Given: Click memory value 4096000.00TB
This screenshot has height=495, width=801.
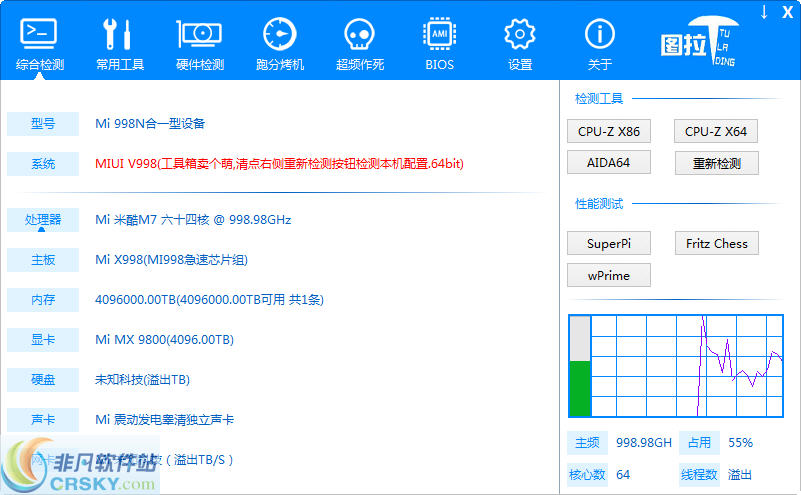Looking at the screenshot, I should click(209, 300).
